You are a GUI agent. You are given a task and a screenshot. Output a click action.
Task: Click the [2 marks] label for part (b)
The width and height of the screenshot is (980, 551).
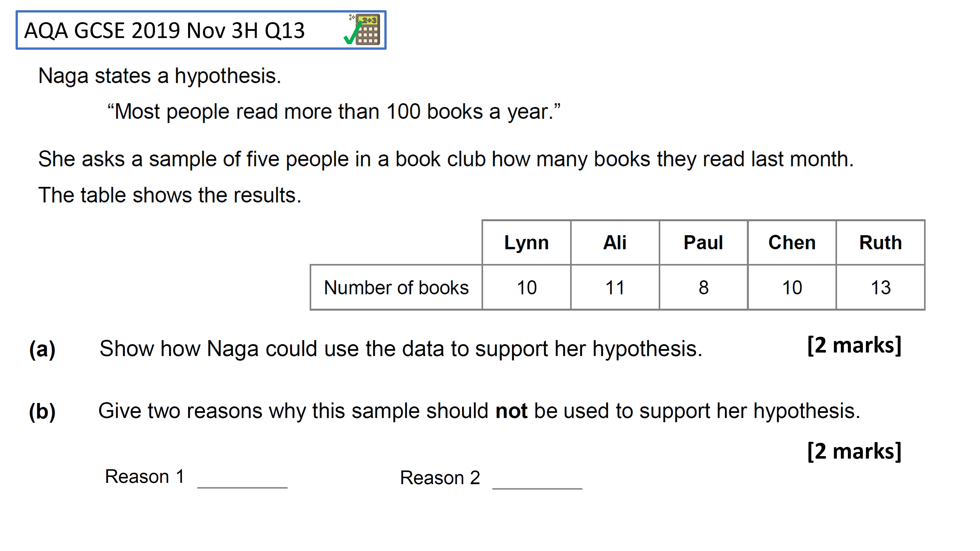coord(854,451)
